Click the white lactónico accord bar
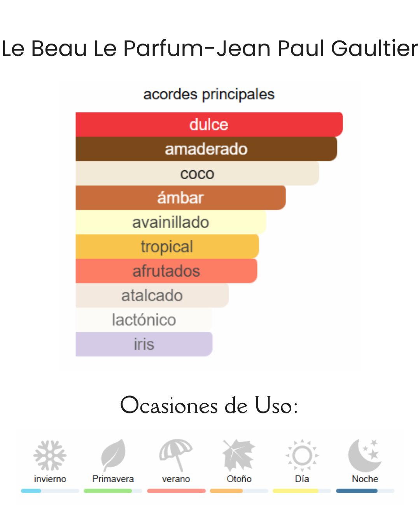420x525 pixels. pos(144,320)
